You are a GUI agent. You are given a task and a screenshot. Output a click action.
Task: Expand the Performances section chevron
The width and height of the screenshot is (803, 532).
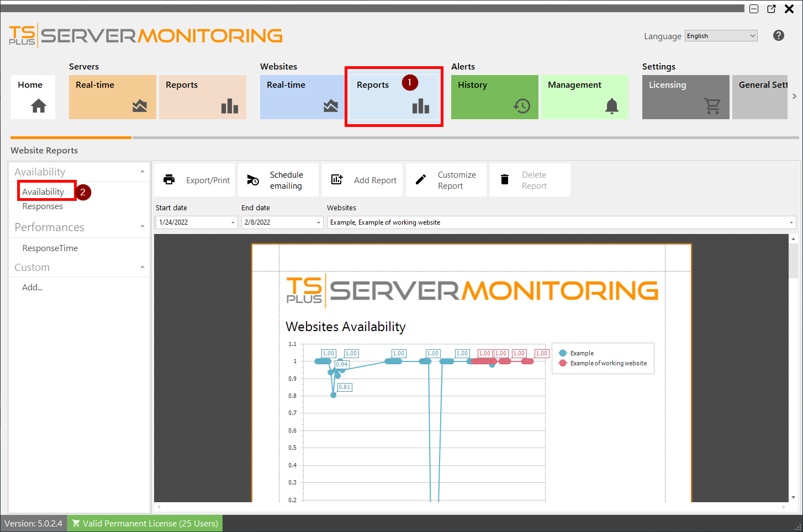point(142,227)
